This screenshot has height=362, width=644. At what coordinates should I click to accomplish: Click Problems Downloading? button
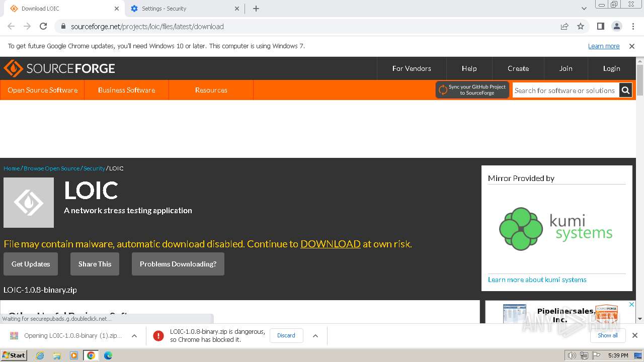[x=178, y=264]
